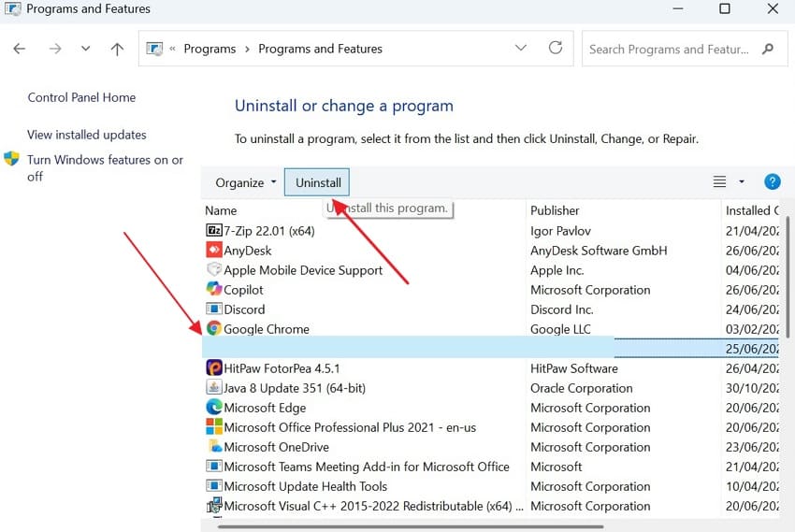Click the Apple Inc. publisher cell
Screen dimensions: 795x532
point(556,270)
